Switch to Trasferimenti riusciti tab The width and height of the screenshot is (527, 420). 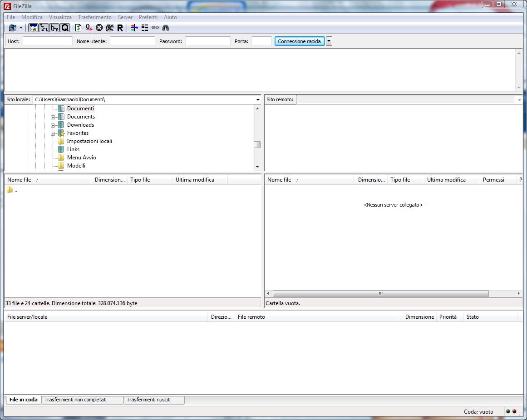(x=154, y=400)
